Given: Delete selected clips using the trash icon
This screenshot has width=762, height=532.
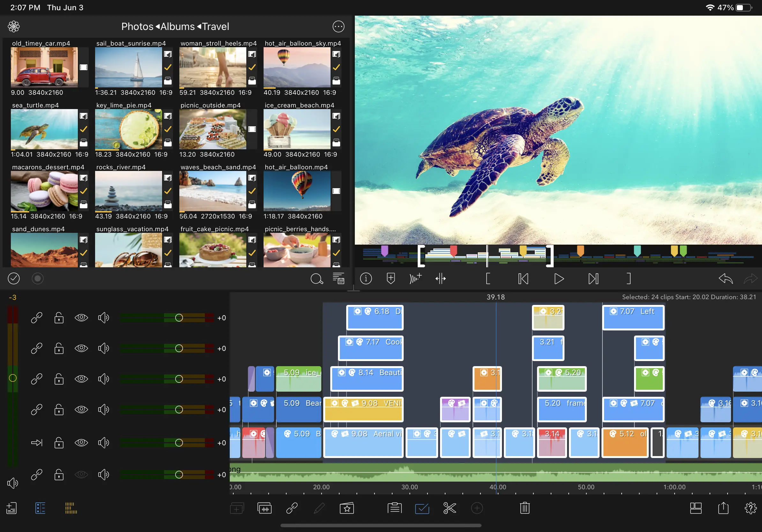Looking at the screenshot, I should 524,508.
